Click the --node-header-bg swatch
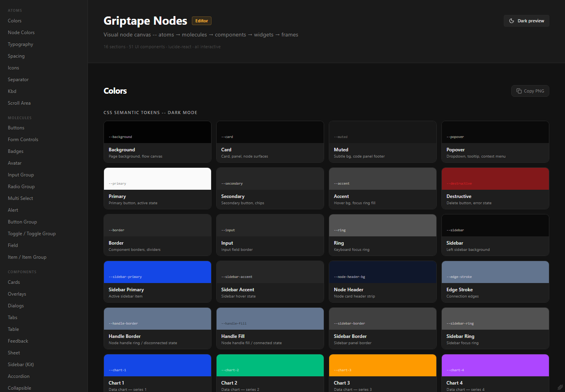The width and height of the screenshot is (565, 392). point(383,272)
